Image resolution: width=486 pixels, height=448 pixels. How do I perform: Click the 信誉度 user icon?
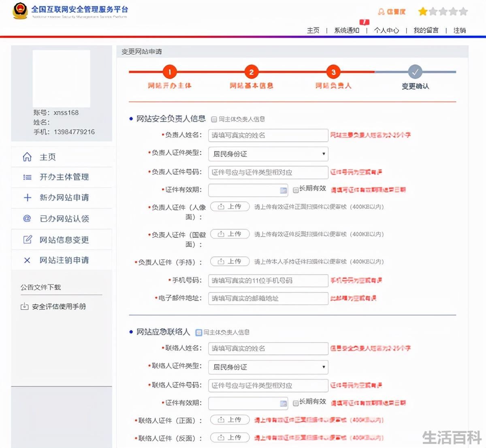[381, 11]
